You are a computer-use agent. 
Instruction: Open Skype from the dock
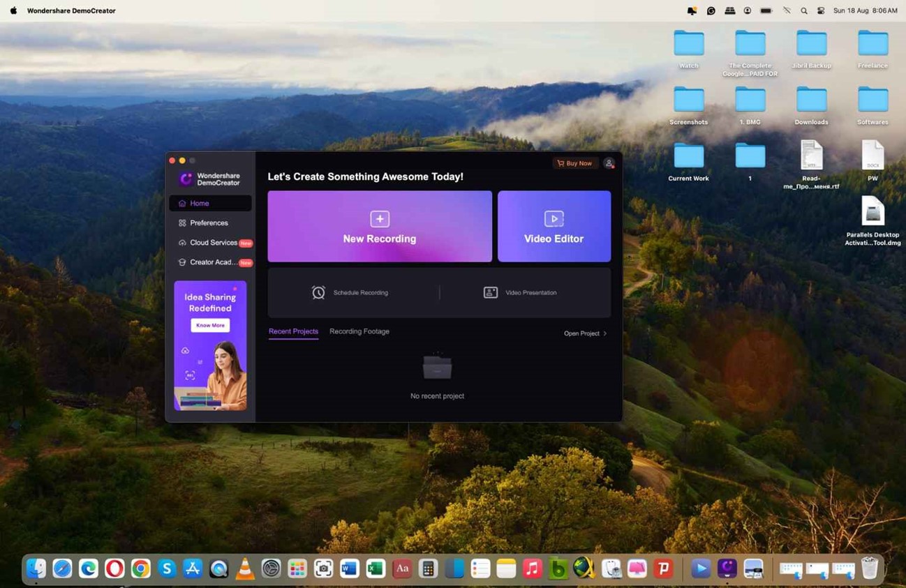[x=166, y=569]
